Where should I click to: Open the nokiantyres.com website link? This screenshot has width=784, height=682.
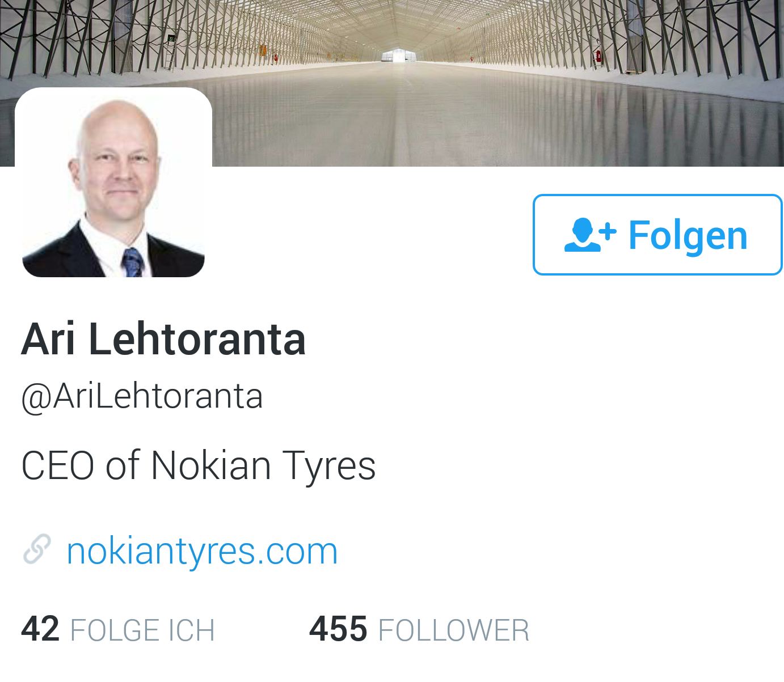[202, 552]
